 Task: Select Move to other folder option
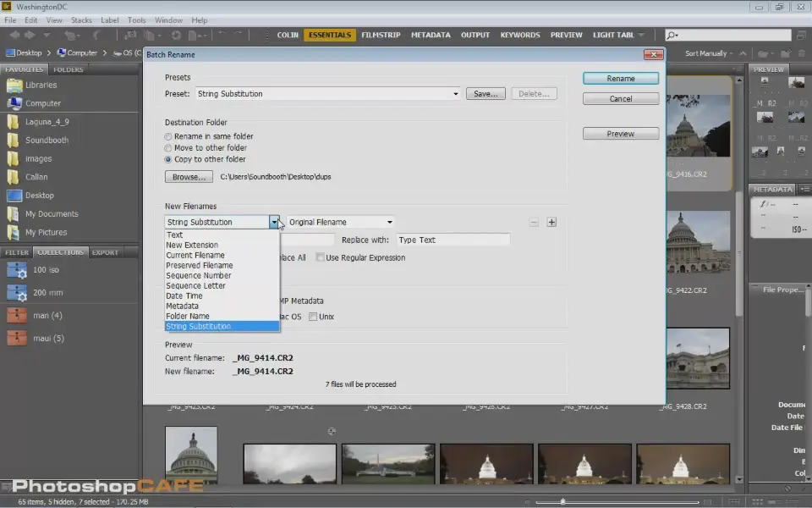167,148
